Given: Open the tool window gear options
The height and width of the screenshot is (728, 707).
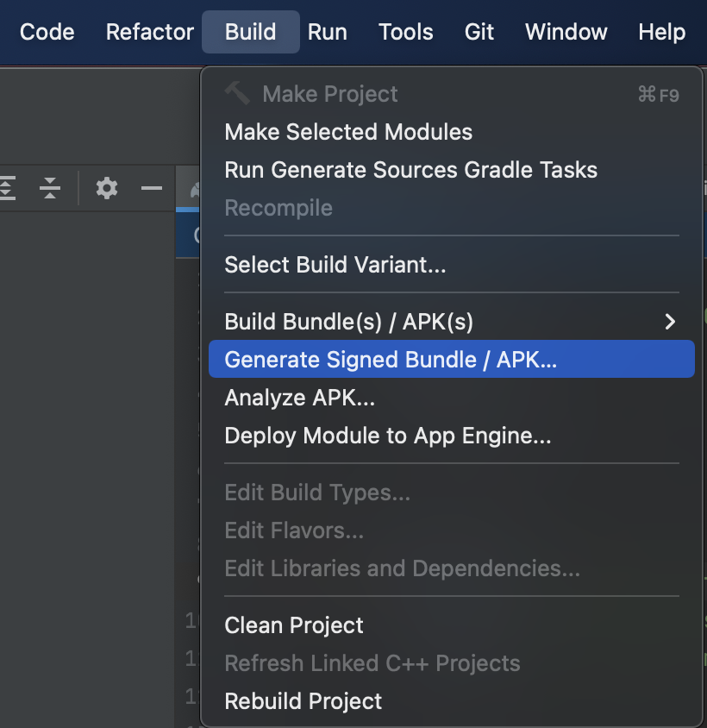Looking at the screenshot, I should (x=107, y=187).
